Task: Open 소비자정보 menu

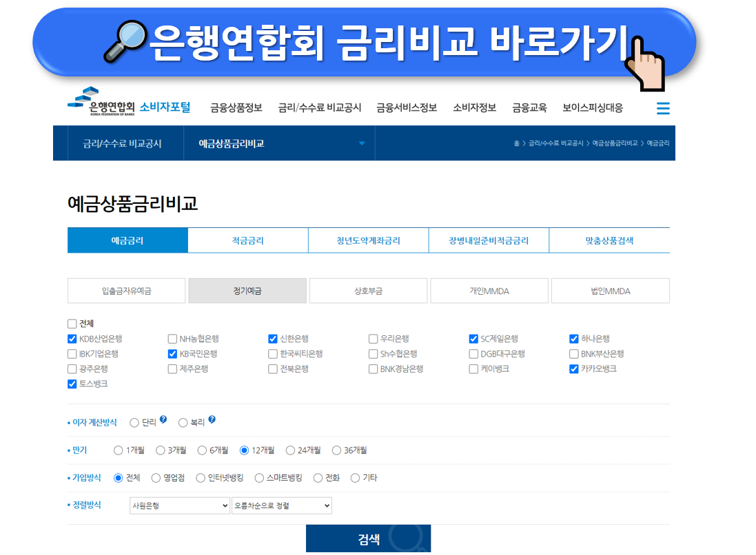Action: pyautogui.click(x=474, y=107)
